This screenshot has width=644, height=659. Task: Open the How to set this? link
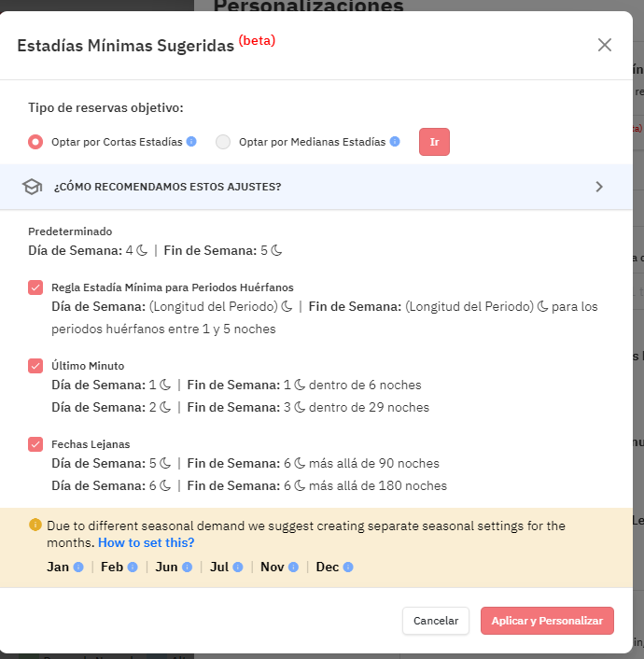146,542
